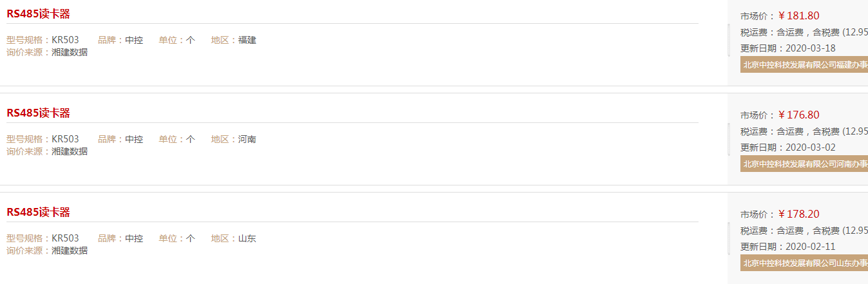Click the 地区 value 河南
This screenshot has height=284, width=868.
[247, 139]
